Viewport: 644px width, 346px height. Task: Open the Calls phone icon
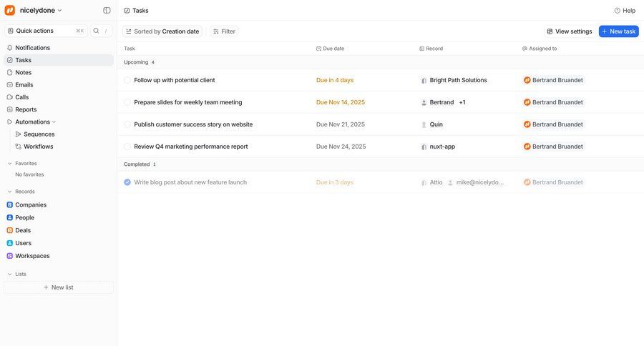point(10,97)
